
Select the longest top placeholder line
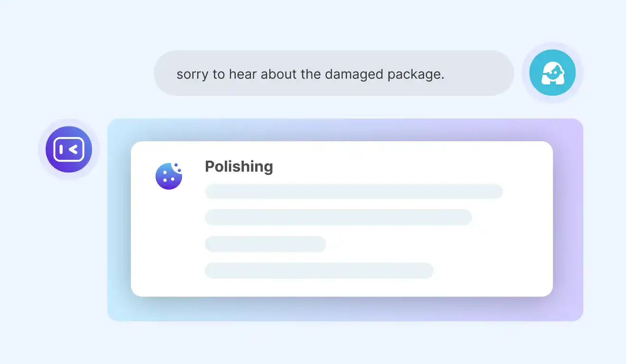pyautogui.click(x=354, y=191)
